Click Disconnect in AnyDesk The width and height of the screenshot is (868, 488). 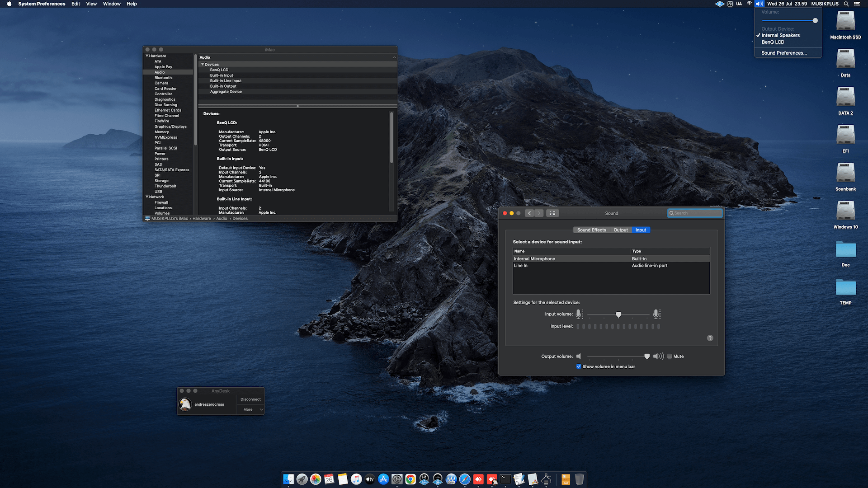point(250,399)
